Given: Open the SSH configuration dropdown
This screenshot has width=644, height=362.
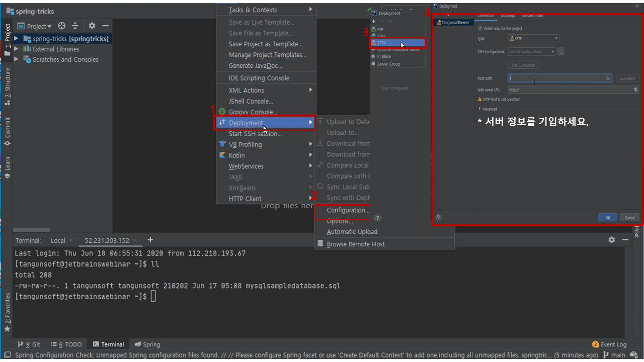Looking at the screenshot, I should tap(532, 52).
